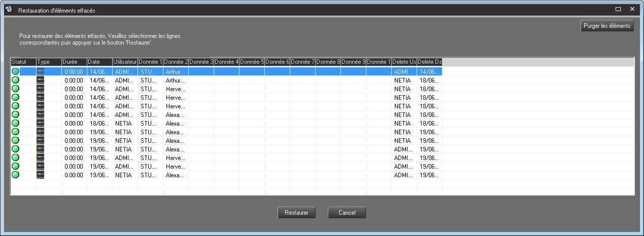Click the blue status circle in the highlighted row
Image resolution: width=644 pixels, height=236 pixels.
[x=15, y=72]
